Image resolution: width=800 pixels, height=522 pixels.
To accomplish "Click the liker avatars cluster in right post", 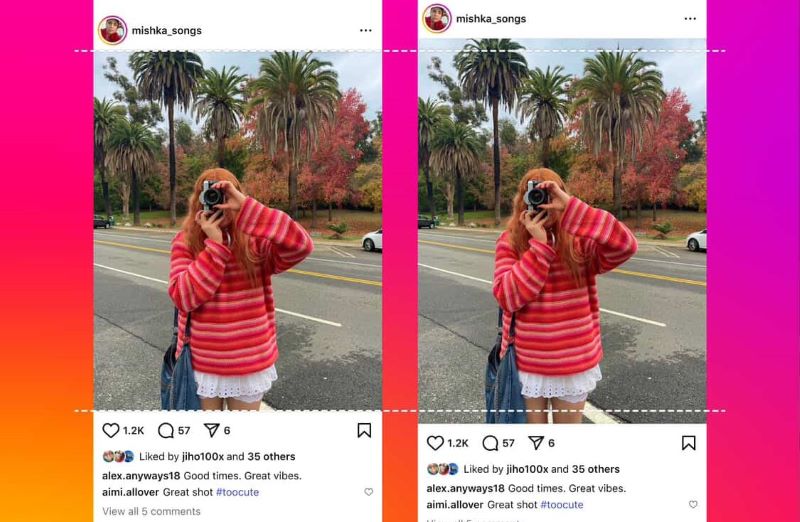I will point(443,469).
